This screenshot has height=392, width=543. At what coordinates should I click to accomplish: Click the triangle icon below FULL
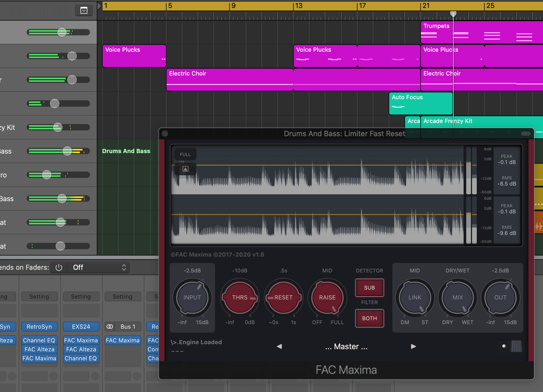point(185,169)
